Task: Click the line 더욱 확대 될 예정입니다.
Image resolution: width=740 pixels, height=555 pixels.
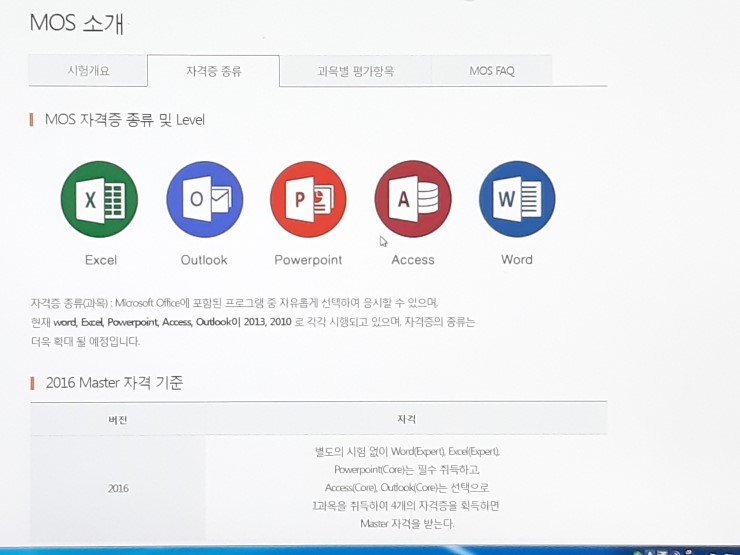Action: tap(85, 341)
